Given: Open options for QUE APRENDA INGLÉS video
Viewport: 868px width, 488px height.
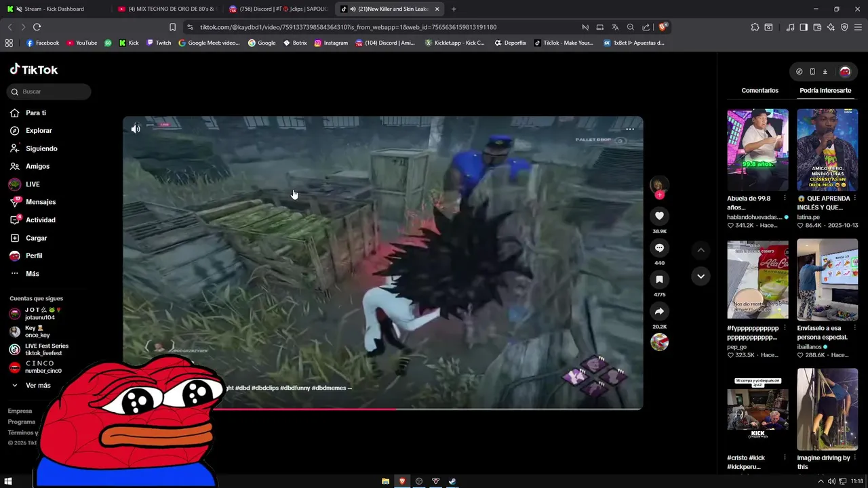Looking at the screenshot, I should click(x=854, y=199).
